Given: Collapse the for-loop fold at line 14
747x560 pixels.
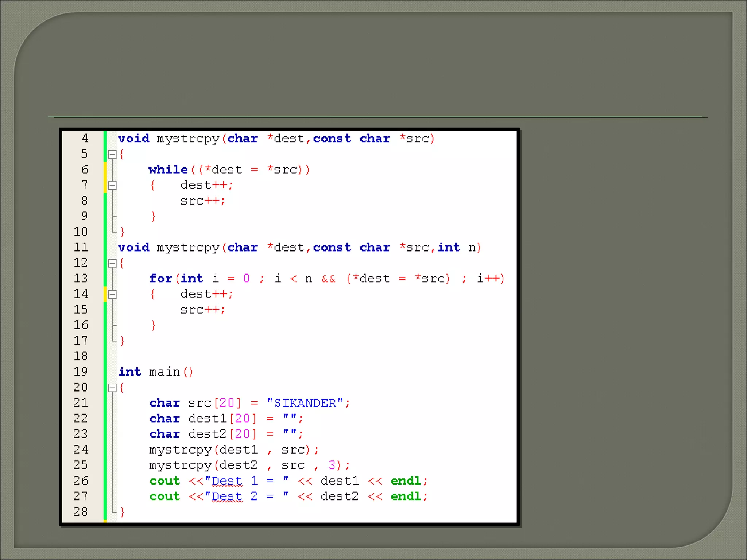Looking at the screenshot, I should [112, 294].
